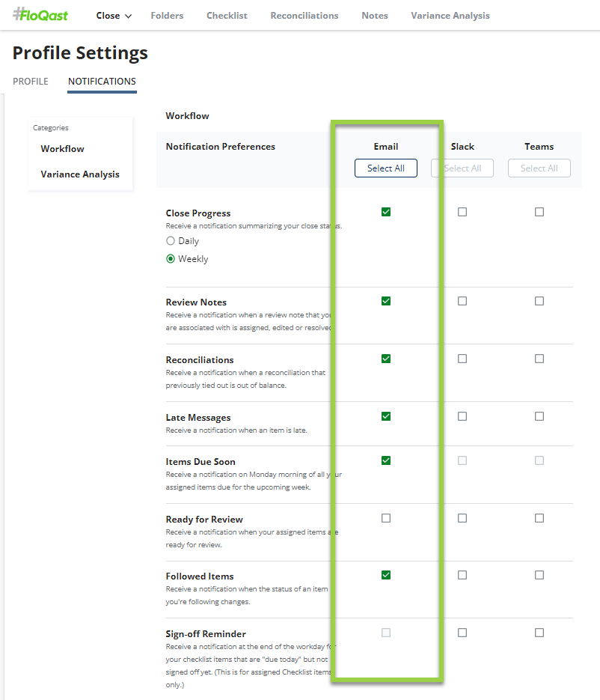Check Email for Ready for Review
The height and width of the screenshot is (700, 600).
pyautogui.click(x=386, y=518)
